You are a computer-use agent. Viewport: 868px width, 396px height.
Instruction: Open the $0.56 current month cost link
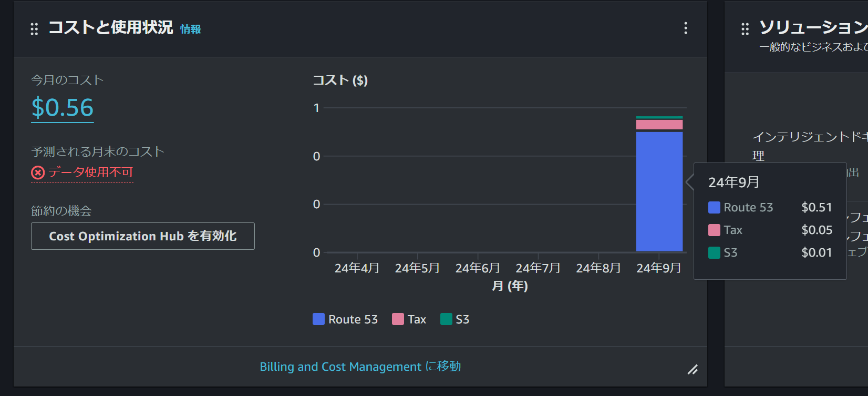click(63, 108)
